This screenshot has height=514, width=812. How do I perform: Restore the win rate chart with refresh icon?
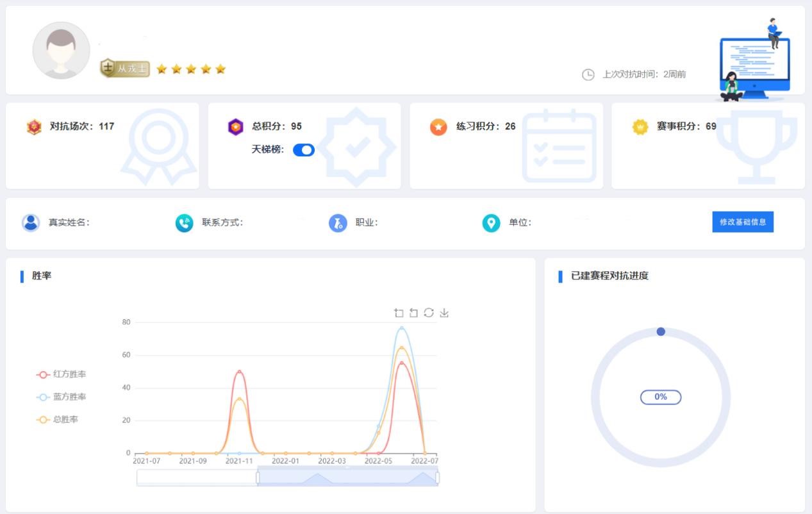click(x=429, y=313)
